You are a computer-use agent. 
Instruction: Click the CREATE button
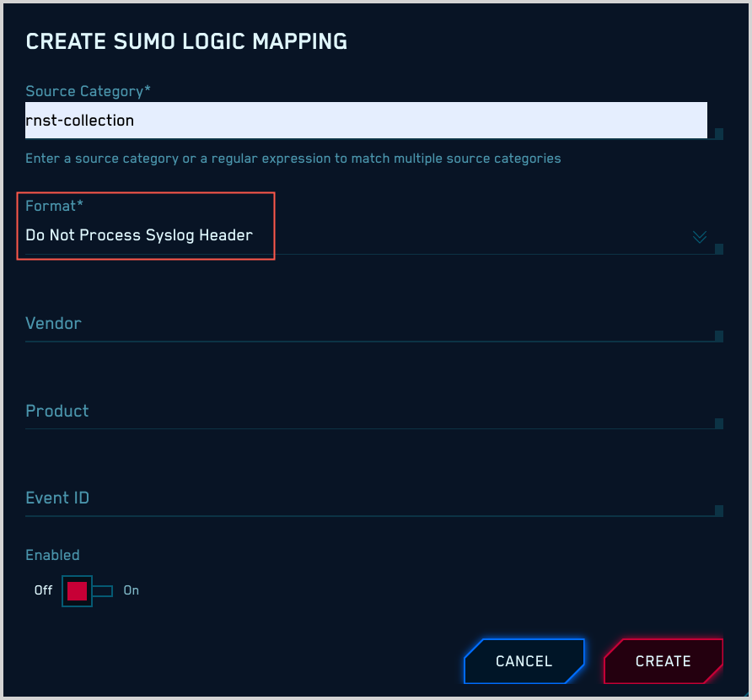663,661
